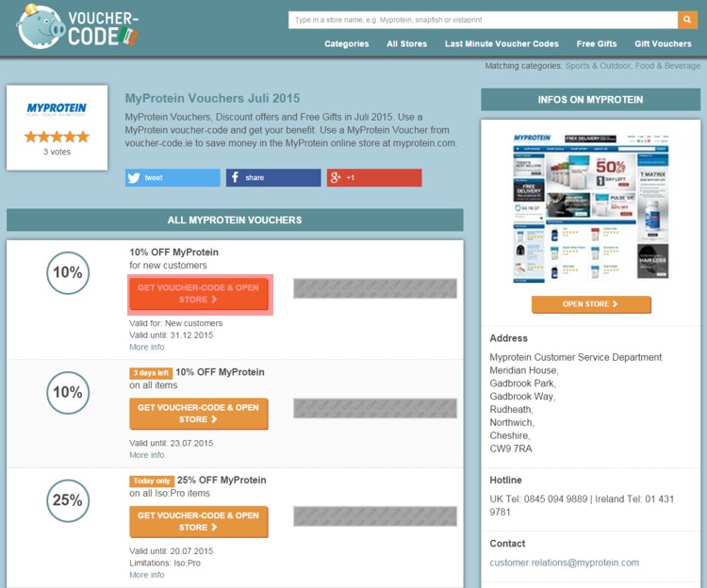Open the Voucher-Code piggy bank logo

tap(77, 27)
